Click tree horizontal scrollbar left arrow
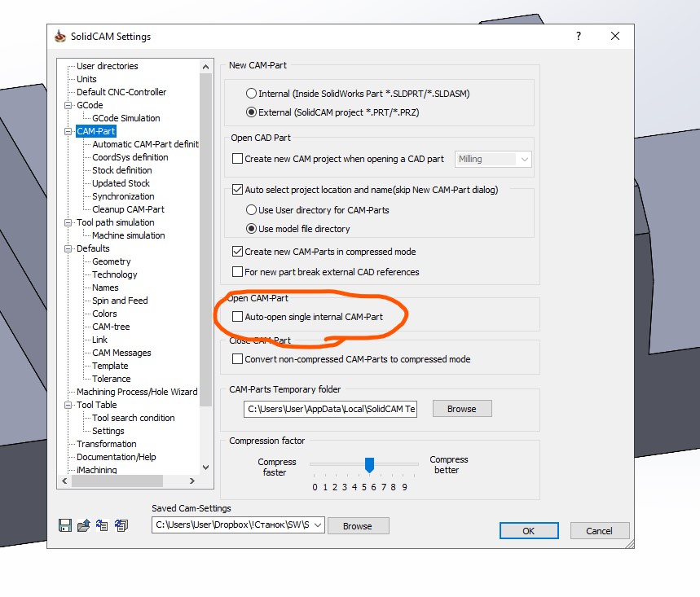 click(64, 481)
